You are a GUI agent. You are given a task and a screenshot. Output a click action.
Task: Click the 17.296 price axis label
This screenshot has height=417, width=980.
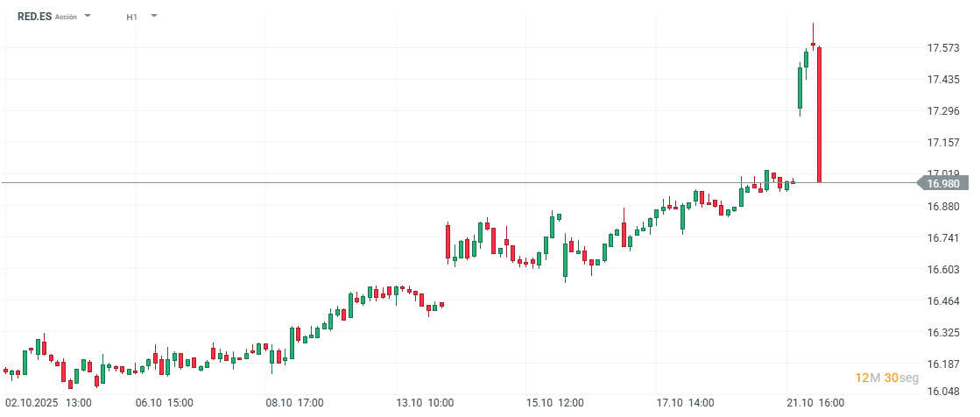(942, 111)
